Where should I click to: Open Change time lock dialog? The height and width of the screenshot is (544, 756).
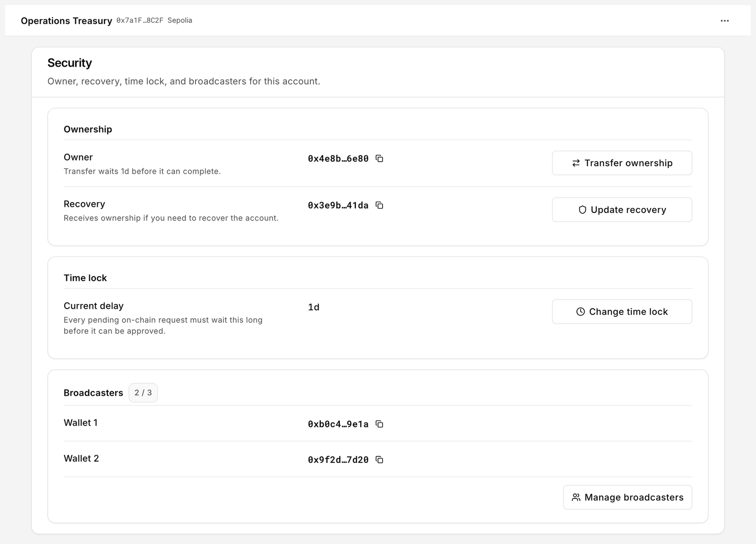(x=622, y=312)
